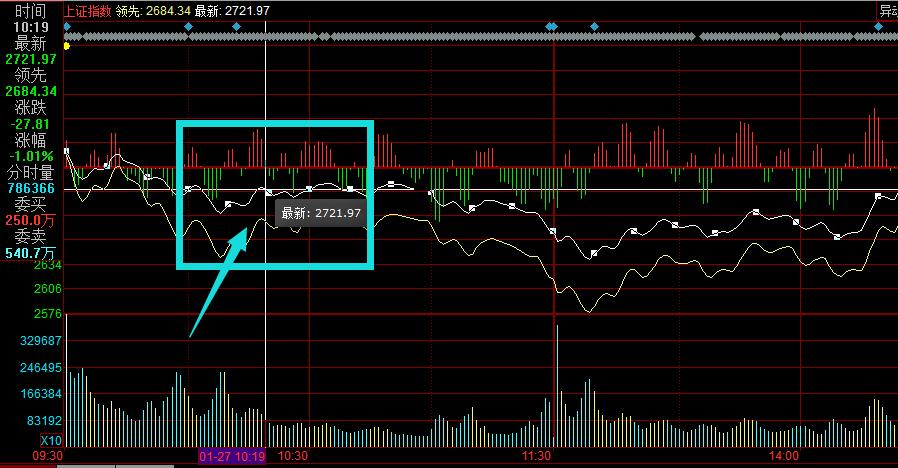Click the 09:30 time axis label
This screenshot has height=468, width=898.
point(48,456)
